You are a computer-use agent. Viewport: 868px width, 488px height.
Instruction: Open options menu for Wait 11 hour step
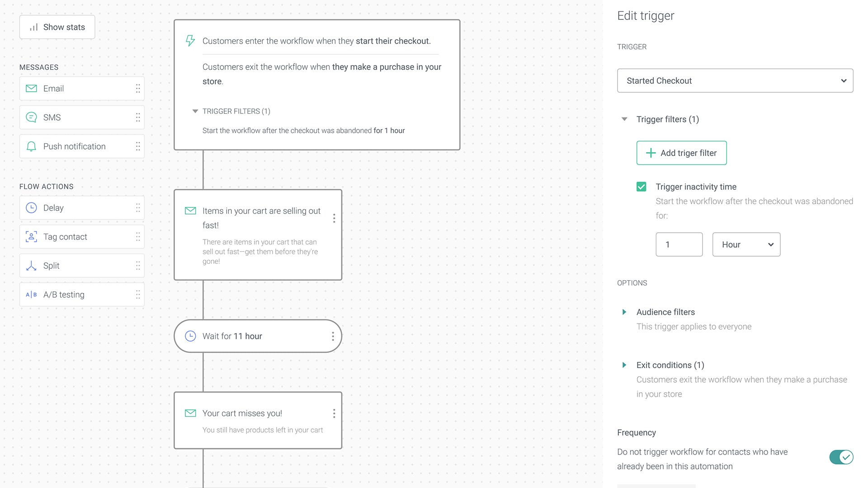pos(333,336)
